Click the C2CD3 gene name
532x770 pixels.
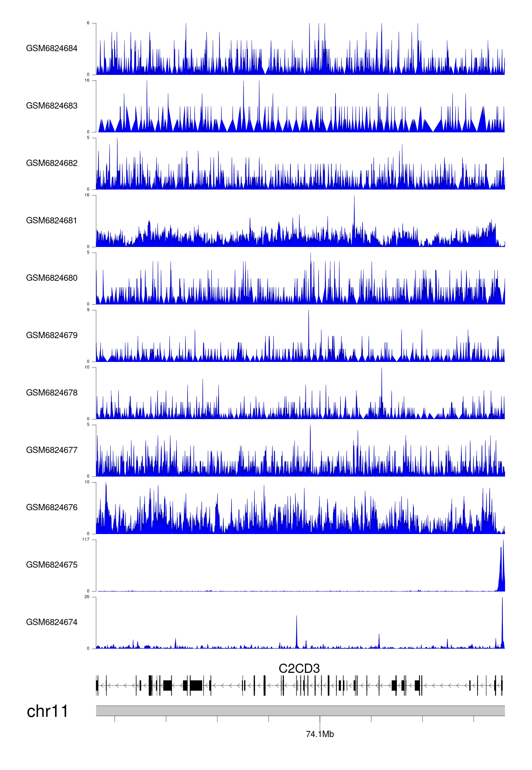click(299, 669)
